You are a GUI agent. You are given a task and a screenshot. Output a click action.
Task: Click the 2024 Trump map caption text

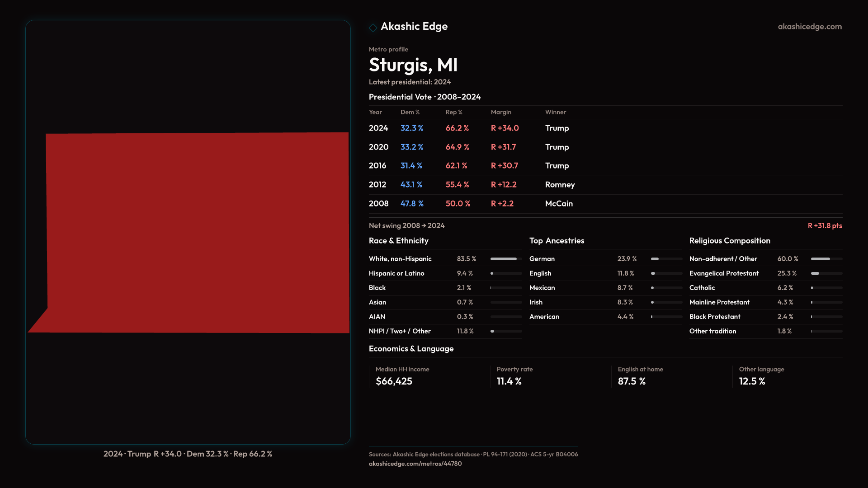[188, 454]
